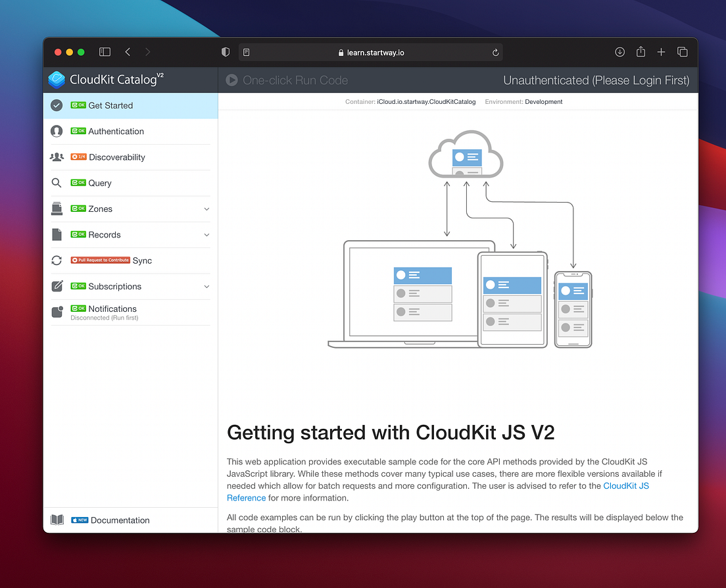726x588 pixels.
Task: Click the learn.startway.io address bar
Action: 370,52
